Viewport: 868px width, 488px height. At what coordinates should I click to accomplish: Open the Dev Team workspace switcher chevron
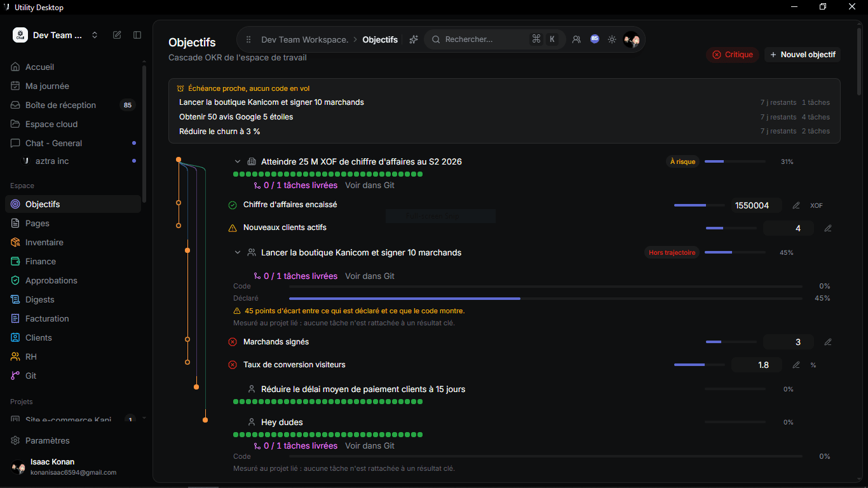point(95,35)
